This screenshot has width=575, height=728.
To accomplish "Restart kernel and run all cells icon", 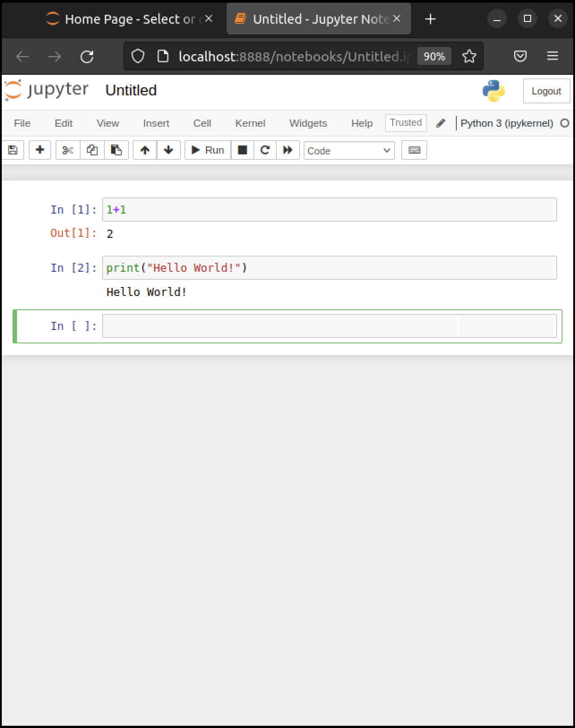I will (288, 150).
